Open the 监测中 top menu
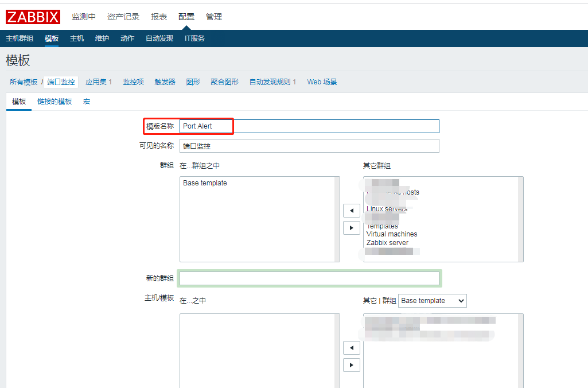 tap(84, 17)
